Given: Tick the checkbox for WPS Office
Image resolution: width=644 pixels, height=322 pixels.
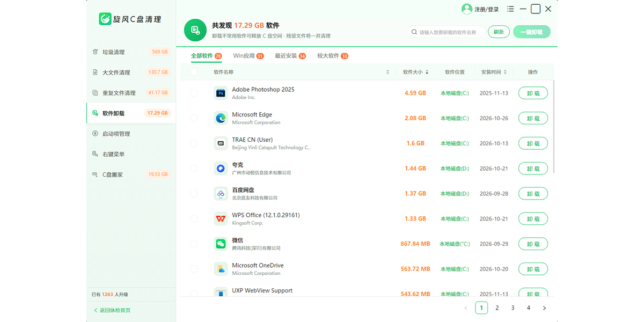Looking at the screenshot, I should 194,219.
